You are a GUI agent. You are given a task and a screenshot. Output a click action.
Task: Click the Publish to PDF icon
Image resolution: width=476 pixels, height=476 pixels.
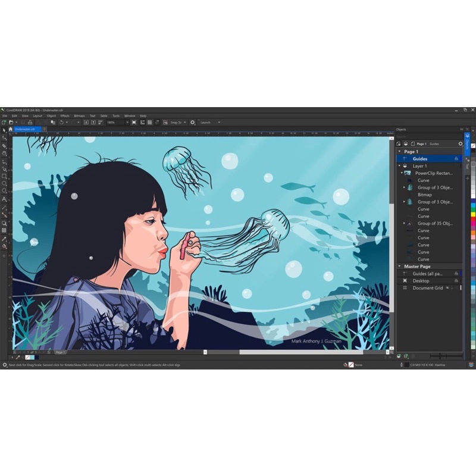coord(101,123)
